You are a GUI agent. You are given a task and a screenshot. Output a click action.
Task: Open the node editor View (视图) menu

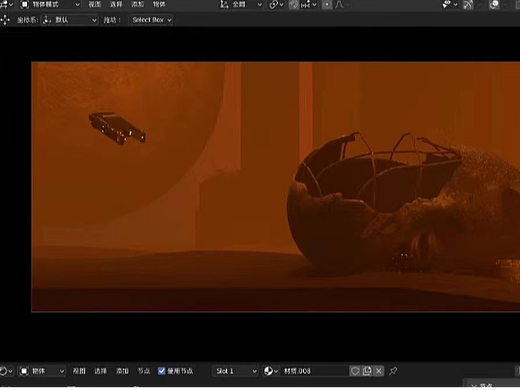(x=79, y=371)
